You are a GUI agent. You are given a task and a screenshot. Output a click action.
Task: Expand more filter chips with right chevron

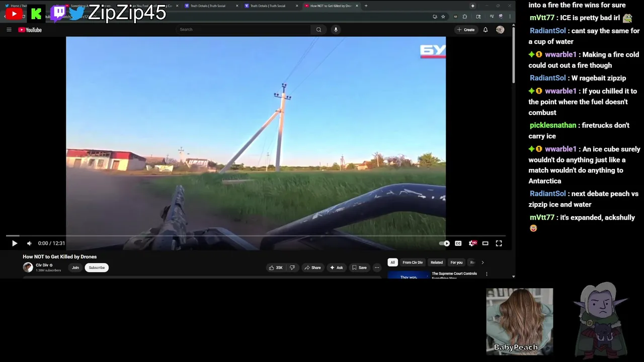pos(482,262)
